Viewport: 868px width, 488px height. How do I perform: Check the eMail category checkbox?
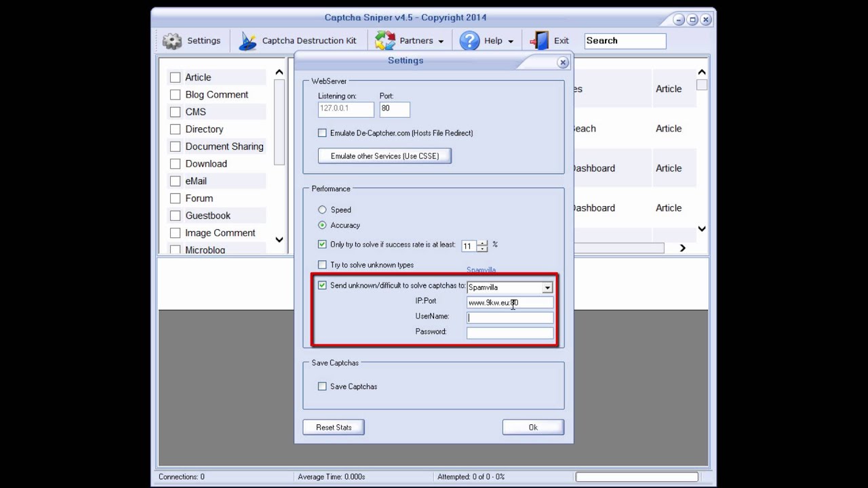click(x=175, y=181)
